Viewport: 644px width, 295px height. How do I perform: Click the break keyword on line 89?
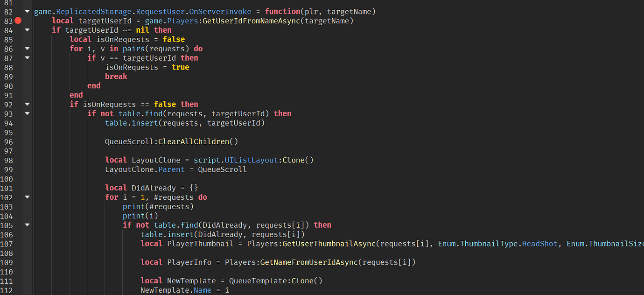(116, 76)
